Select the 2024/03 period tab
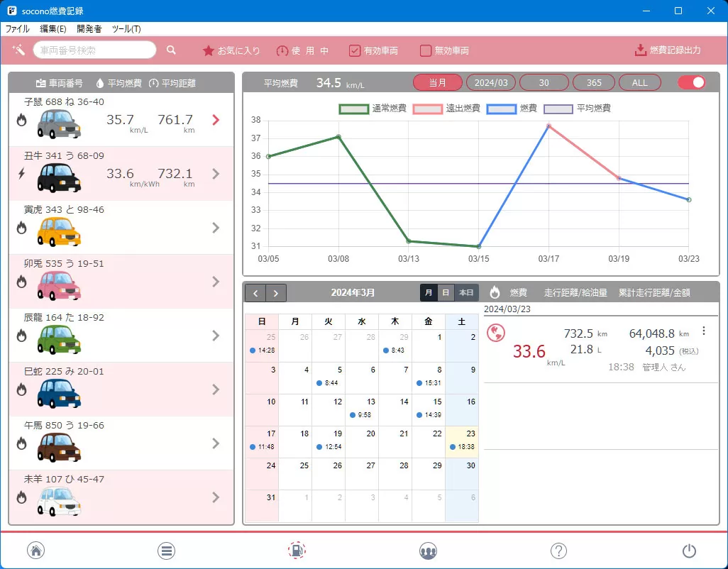Screen dimensions: 728x569 click(491, 82)
